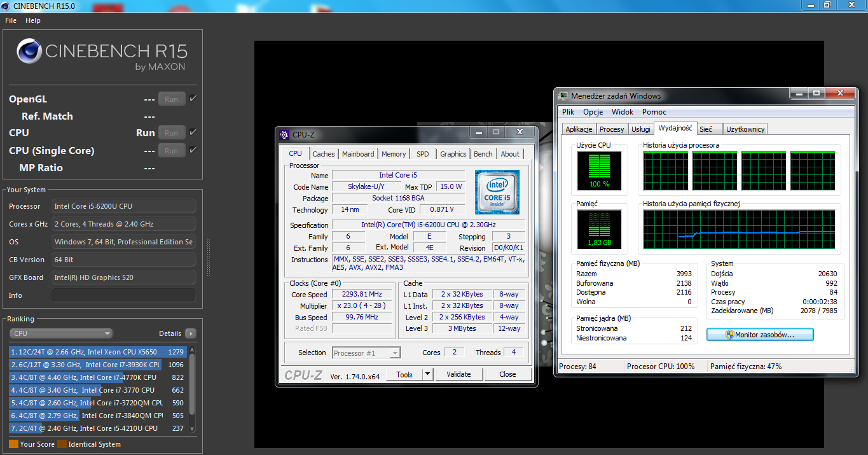Image resolution: width=868 pixels, height=455 pixels.
Task: Click the brown Identical System legend swatch
Action: [x=62, y=444]
